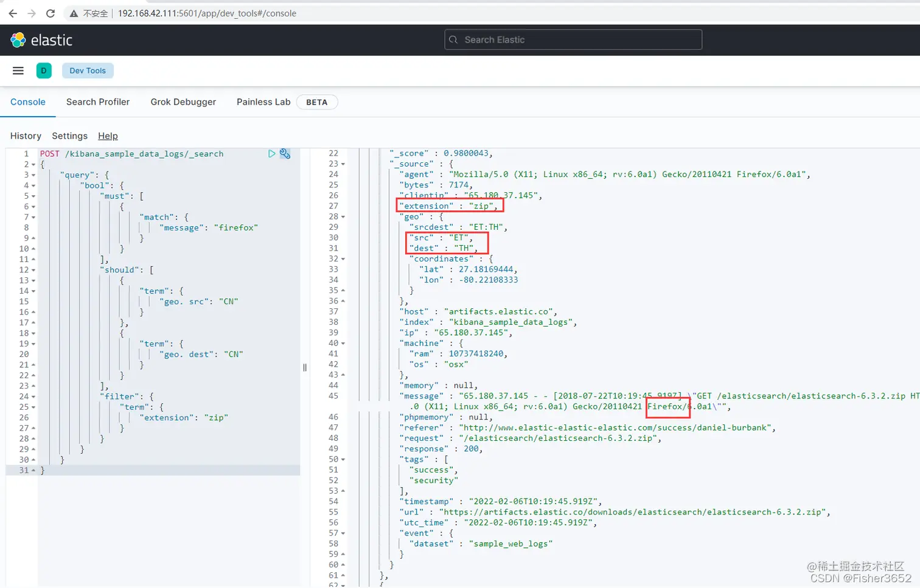Click the "geo. dest": "CN" line
This screenshot has width=920, height=588.
(x=201, y=355)
